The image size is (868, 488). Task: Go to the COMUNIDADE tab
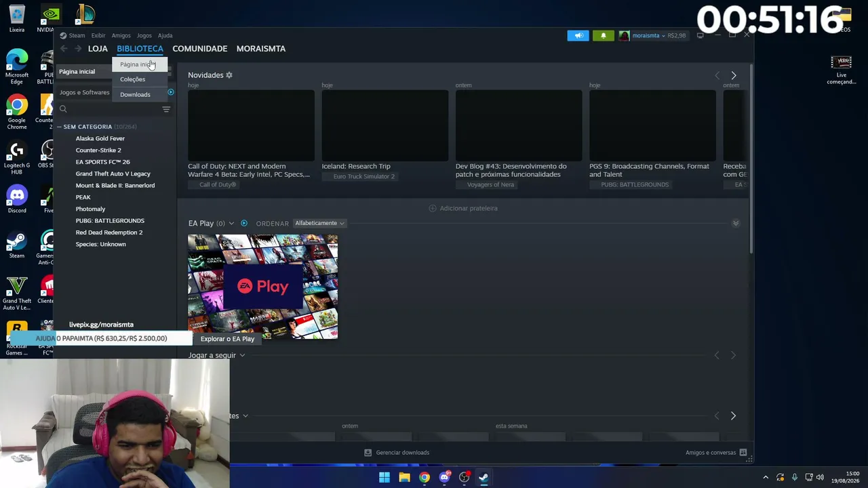point(199,49)
